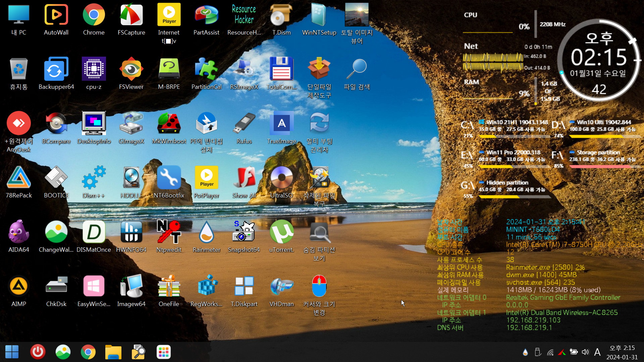Click the C:\ drive usage bar
The width and height of the screenshot is (644, 362).
point(514,136)
